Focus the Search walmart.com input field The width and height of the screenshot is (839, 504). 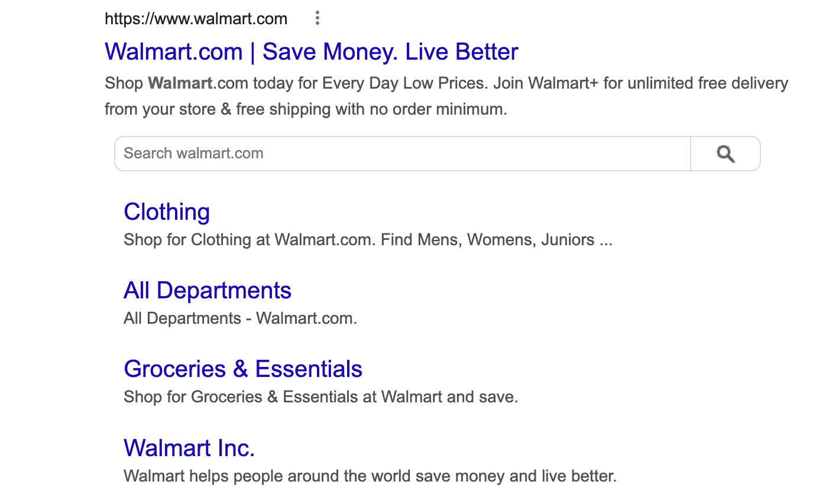click(x=403, y=154)
